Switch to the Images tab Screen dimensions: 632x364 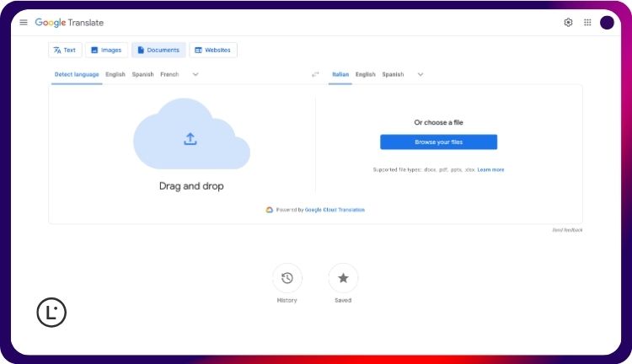[106, 51]
